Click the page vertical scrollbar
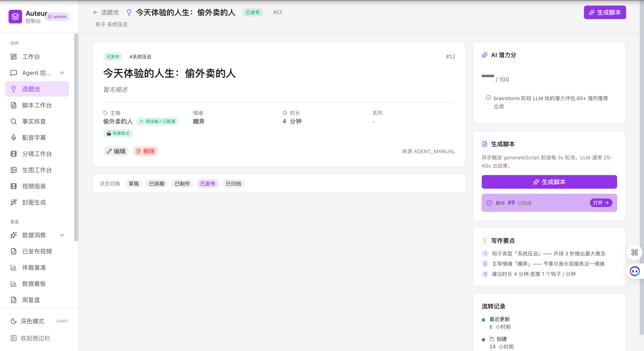 click(642, 167)
